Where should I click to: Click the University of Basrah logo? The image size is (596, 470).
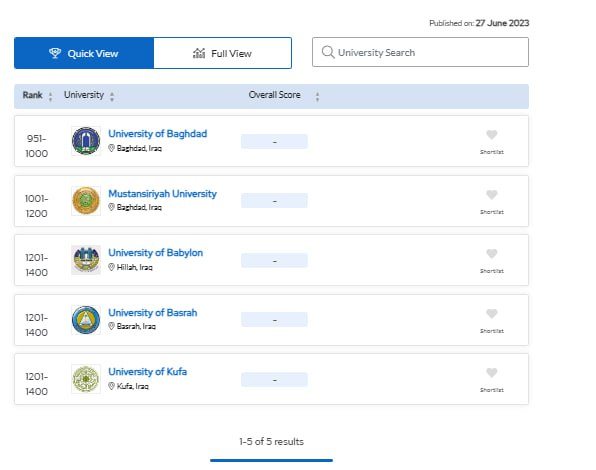coord(86,320)
